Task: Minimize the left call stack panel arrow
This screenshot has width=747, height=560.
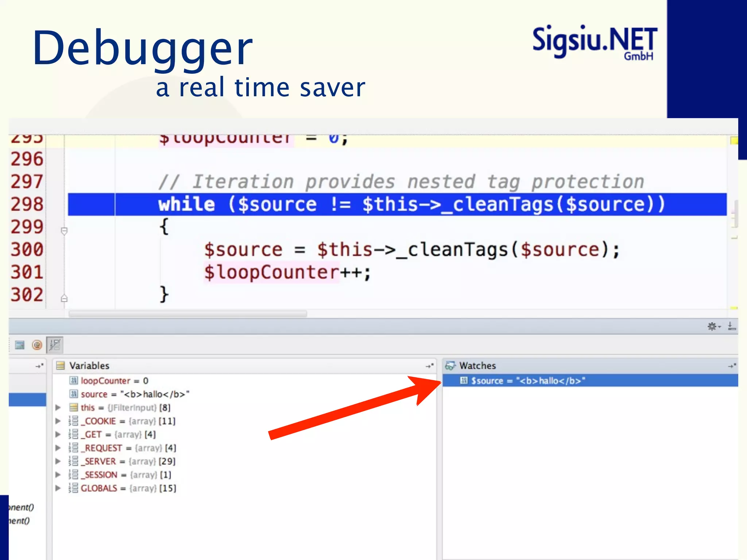Action: tap(39, 366)
